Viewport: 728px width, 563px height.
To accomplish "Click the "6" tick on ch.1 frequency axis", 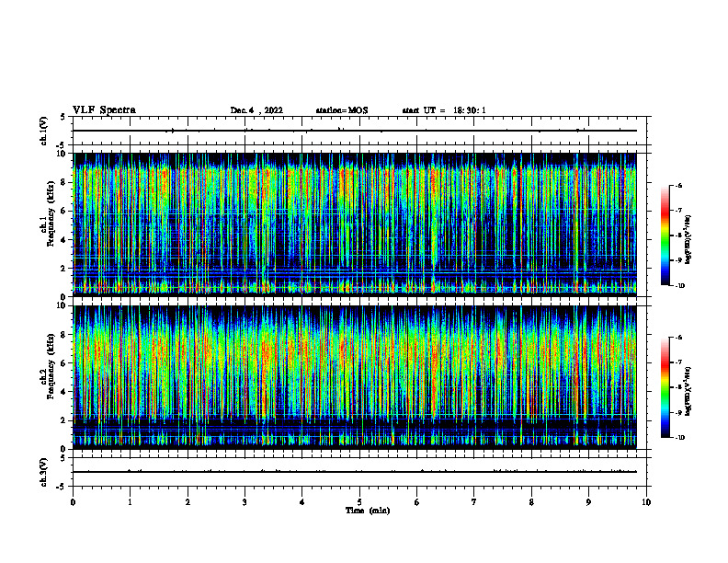I will point(64,211).
